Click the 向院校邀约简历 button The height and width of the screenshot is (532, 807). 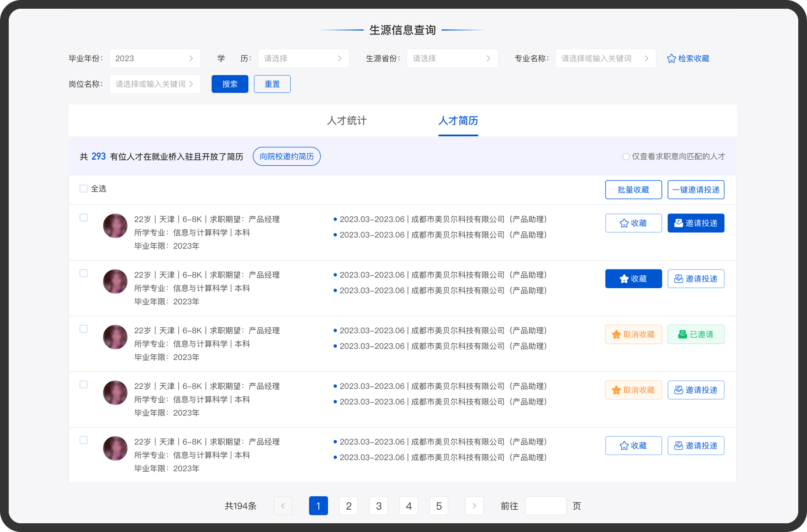click(x=286, y=156)
